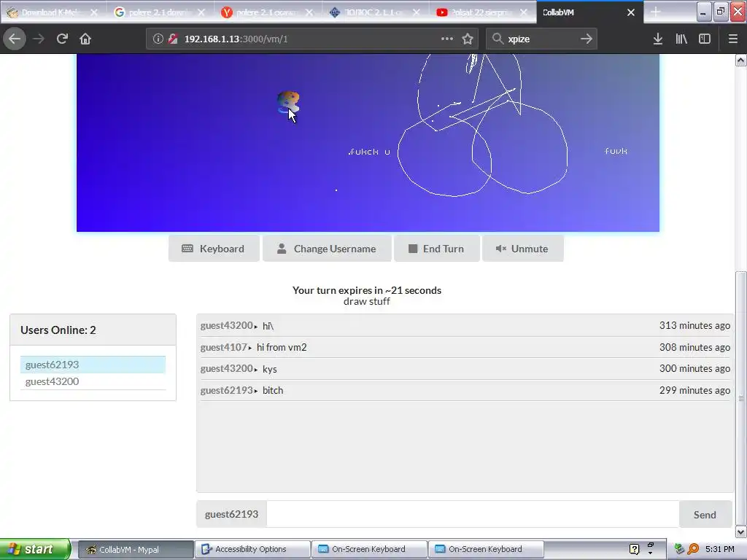
Task: Click the Safely Remove Hardware tray icon
Action: (x=680, y=549)
